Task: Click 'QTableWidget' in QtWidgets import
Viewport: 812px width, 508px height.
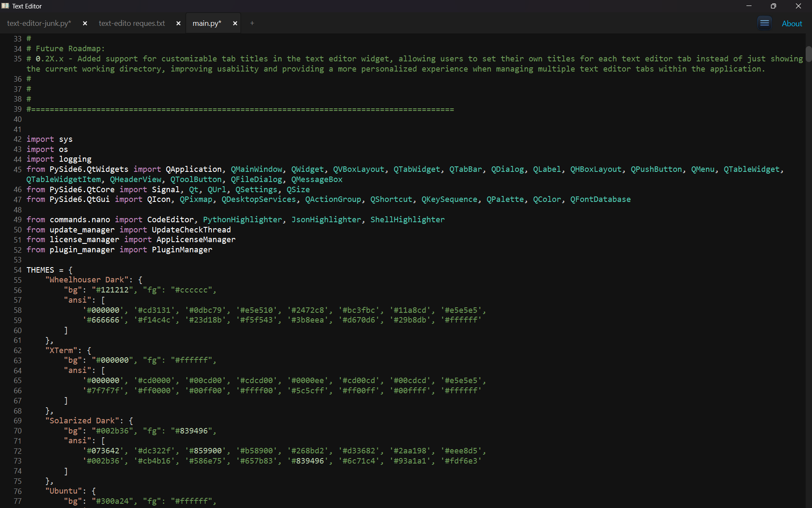Action: coord(751,169)
